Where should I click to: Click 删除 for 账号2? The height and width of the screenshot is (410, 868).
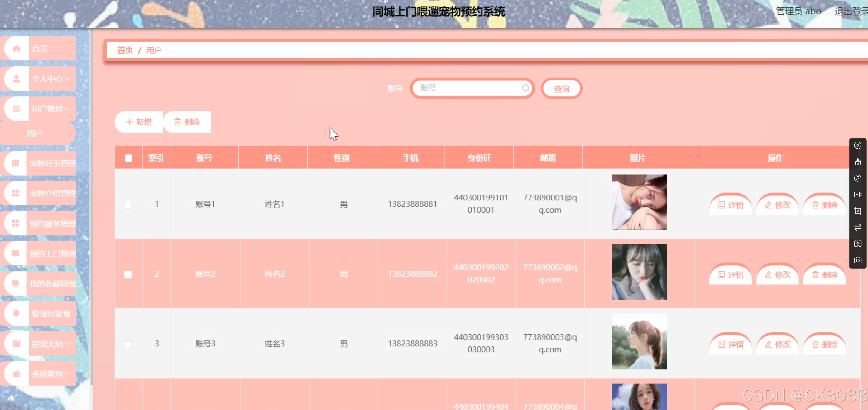point(824,274)
